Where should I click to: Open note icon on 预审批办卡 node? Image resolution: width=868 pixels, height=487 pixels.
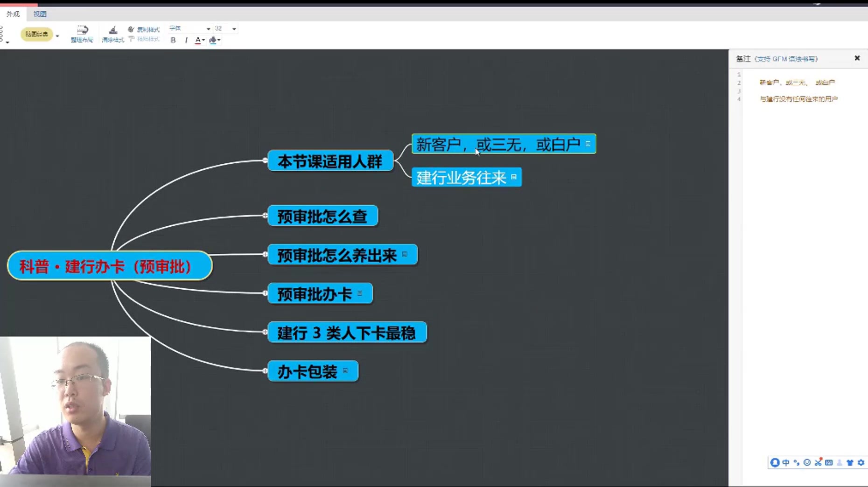click(360, 293)
